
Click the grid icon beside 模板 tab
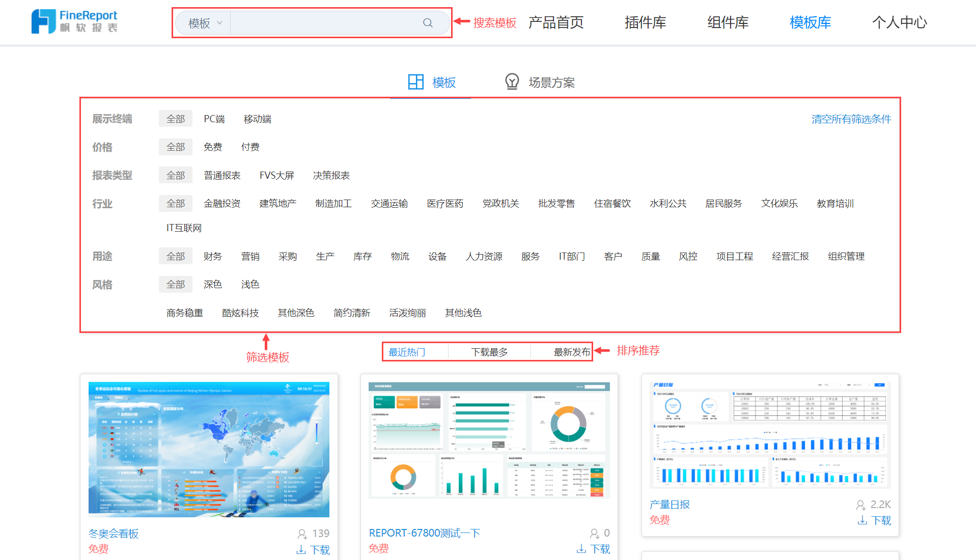pos(416,81)
